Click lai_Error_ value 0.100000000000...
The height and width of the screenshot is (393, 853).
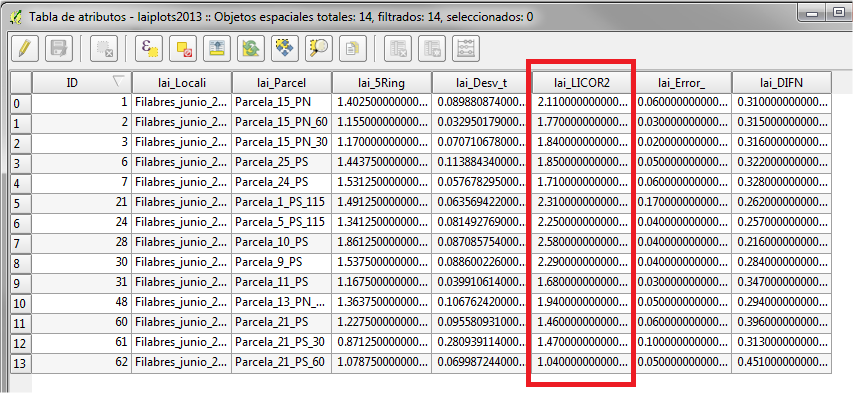[x=682, y=342]
